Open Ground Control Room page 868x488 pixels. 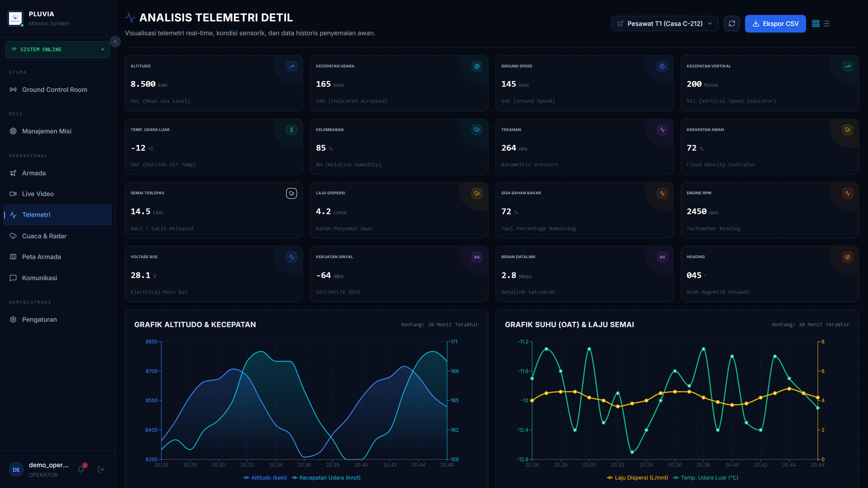pyautogui.click(x=57, y=89)
